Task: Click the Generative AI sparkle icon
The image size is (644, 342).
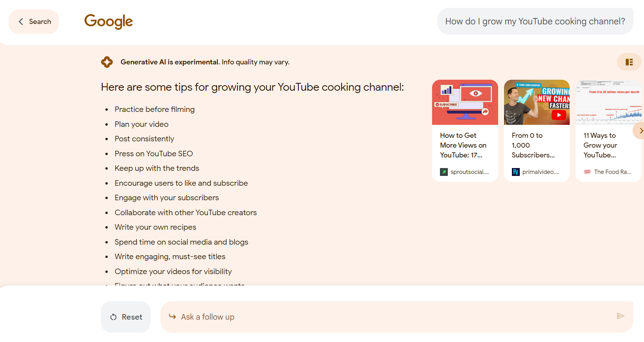Action: click(x=107, y=62)
